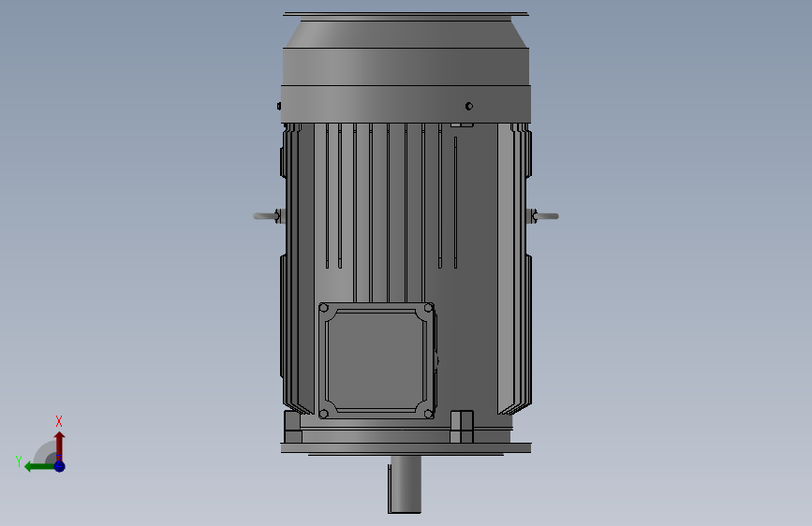Select the terminal box cover face on the motor
The height and width of the screenshot is (526, 812).
(376, 360)
